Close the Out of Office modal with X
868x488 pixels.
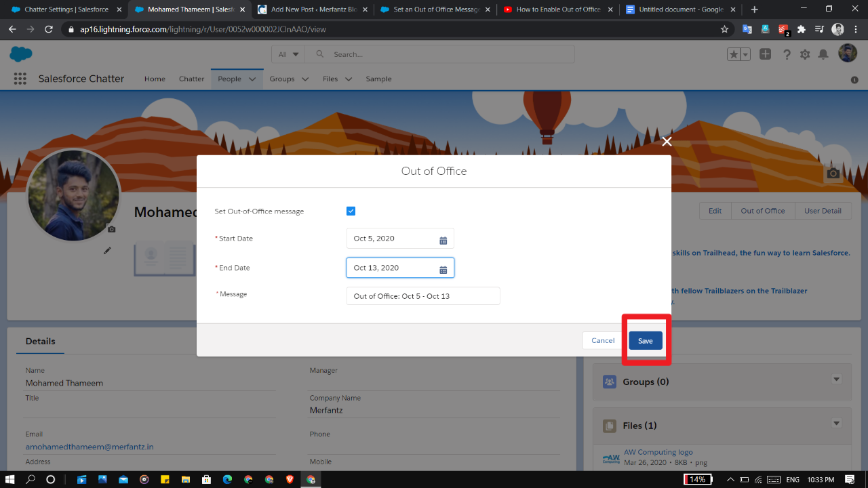[667, 141]
